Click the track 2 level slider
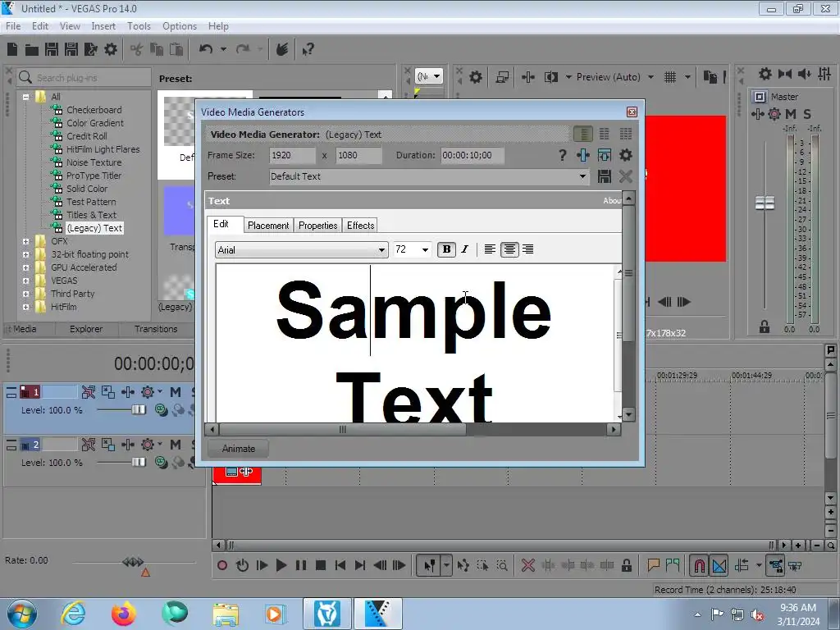 coord(139,463)
